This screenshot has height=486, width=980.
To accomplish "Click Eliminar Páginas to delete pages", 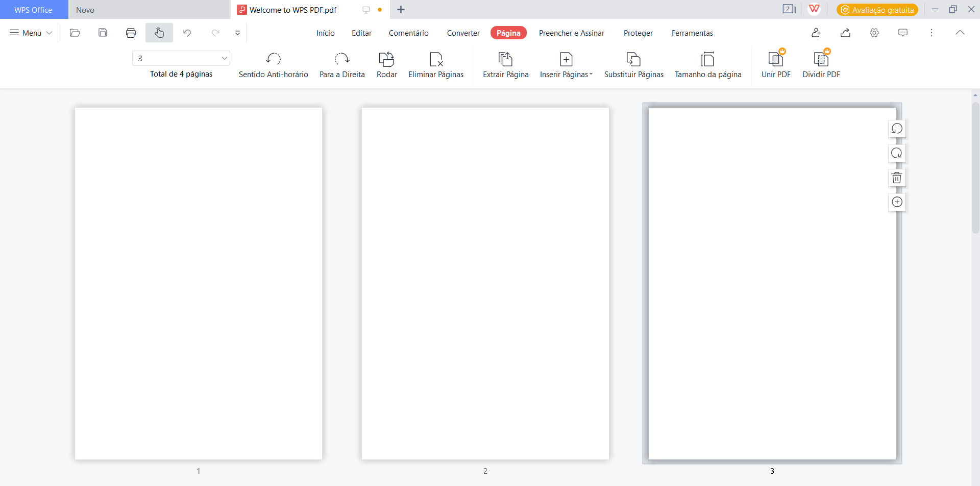I will tap(435, 65).
